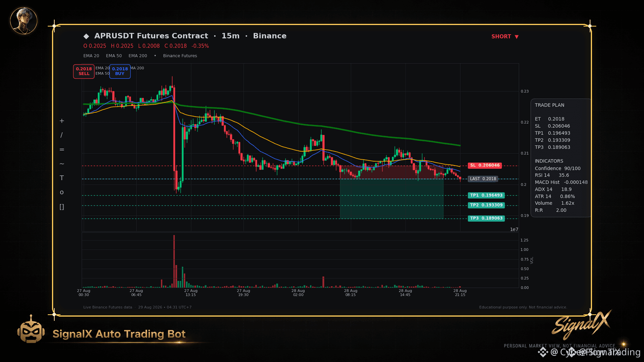
Task: Click the TP3 row in Trade Plan panel
Action: point(552,147)
